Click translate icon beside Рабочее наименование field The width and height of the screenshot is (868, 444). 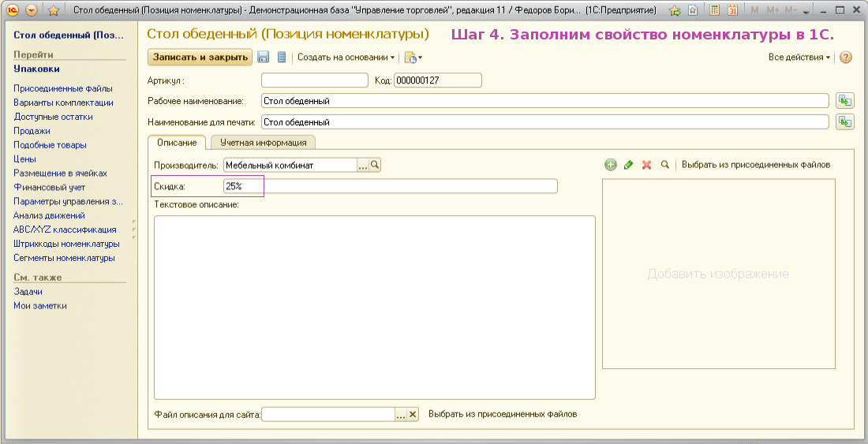coord(846,100)
